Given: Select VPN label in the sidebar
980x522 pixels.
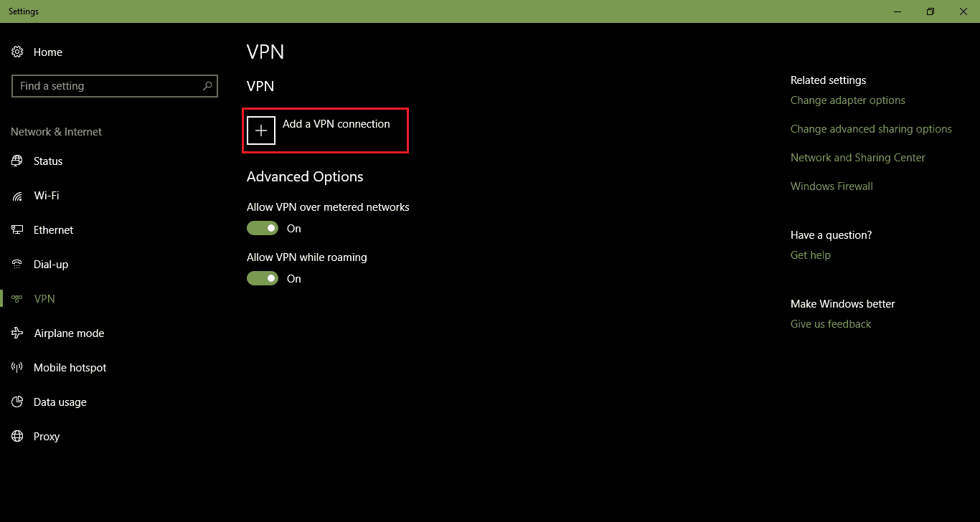Looking at the screenshot, I should (x=44, y=299).
